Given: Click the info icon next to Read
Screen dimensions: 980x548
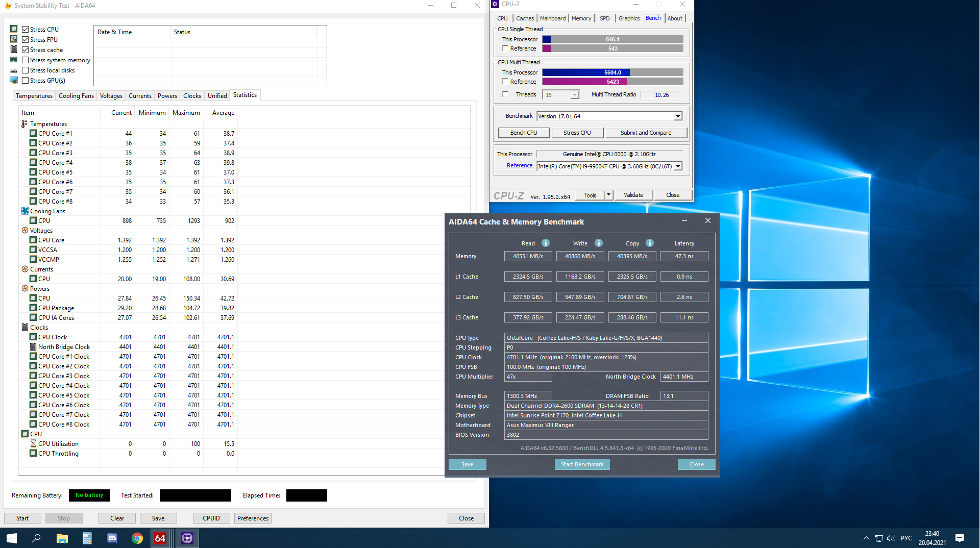Looking at the screenshot, I should point(546,243).
